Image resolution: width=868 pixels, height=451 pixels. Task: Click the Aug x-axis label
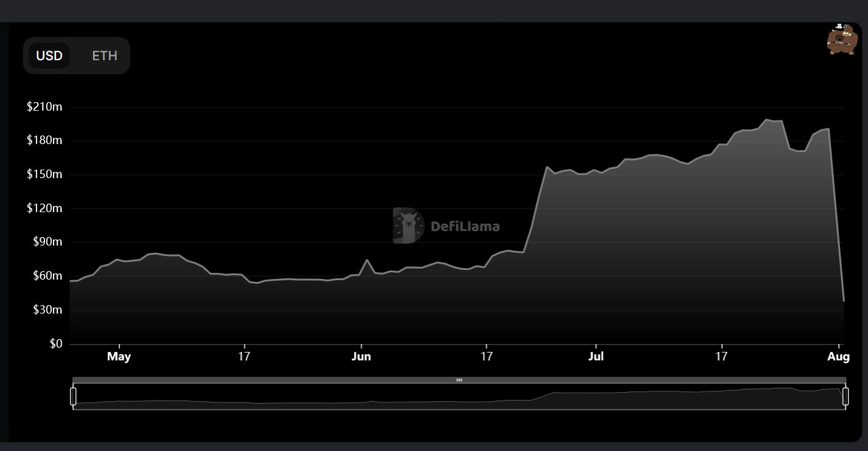[839, 357]
